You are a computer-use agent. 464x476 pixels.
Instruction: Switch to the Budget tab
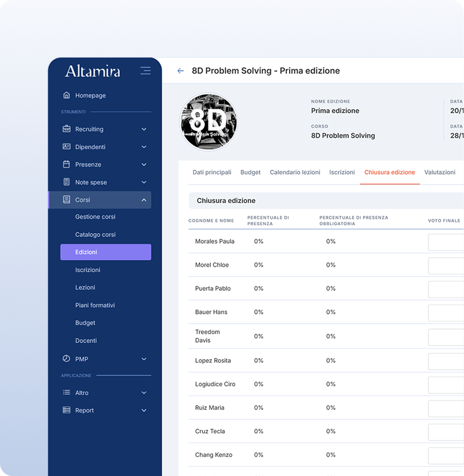click(x=250, y=172)
